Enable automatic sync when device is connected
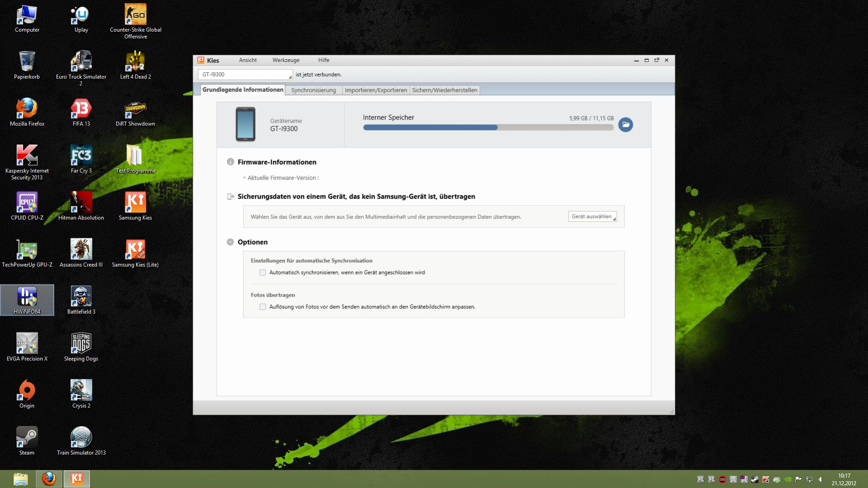This screenshot has width=868, height=488. pos(263,272)
